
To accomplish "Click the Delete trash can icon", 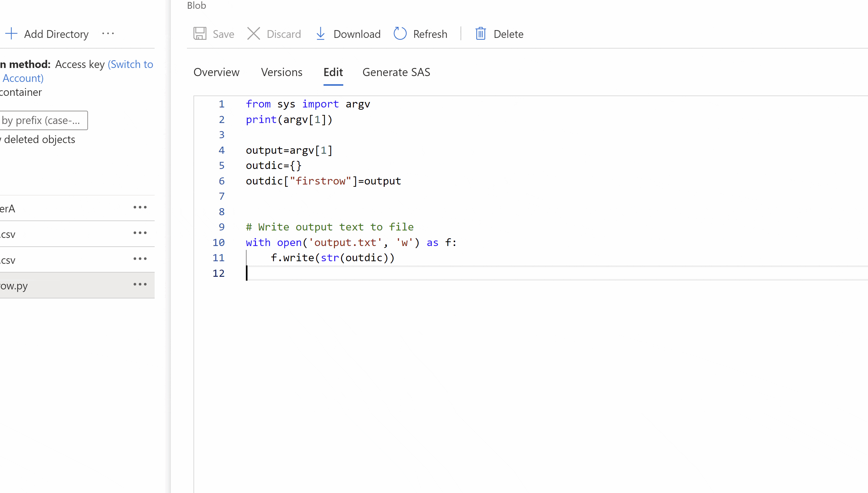I will click(480, 34).
